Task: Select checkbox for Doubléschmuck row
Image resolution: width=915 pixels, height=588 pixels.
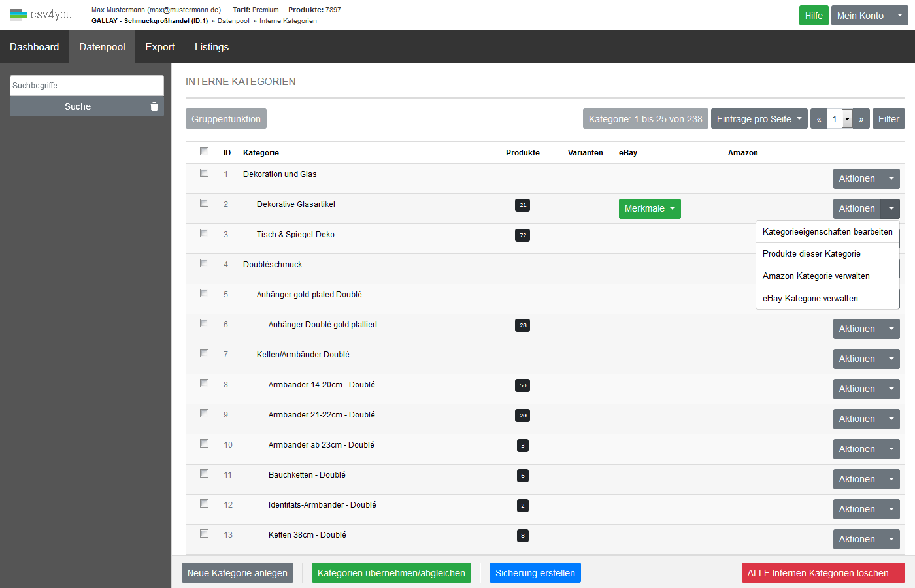Action: [205, 263]
